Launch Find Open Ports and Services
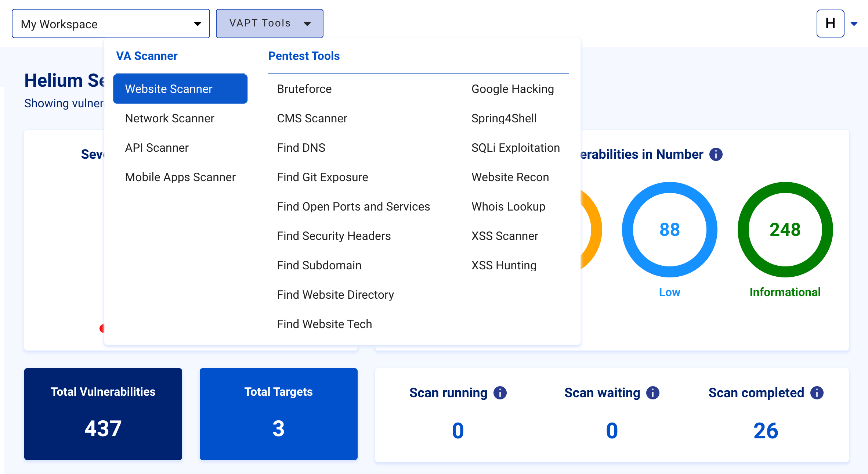 (x=353, y=207)
